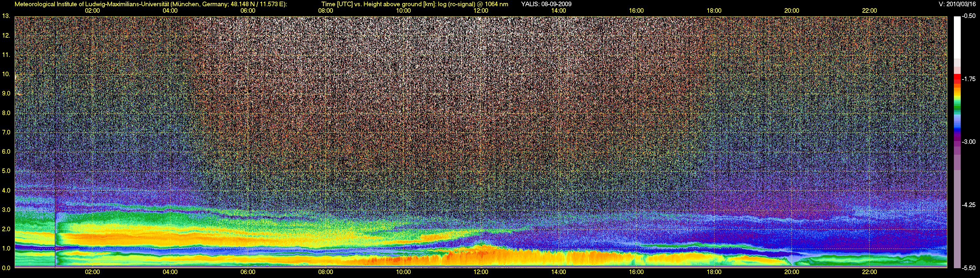Click the 12:00 label on the bottom time axis
The height and width of the screenshot is (278, 980).
pos(481,272)
